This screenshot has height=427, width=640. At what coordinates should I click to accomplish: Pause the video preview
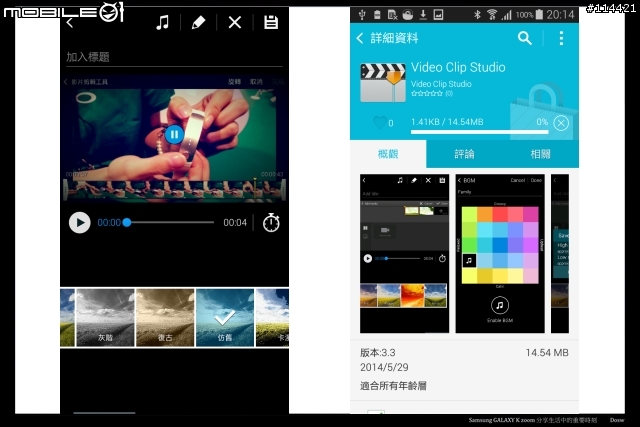coord(174,134)
